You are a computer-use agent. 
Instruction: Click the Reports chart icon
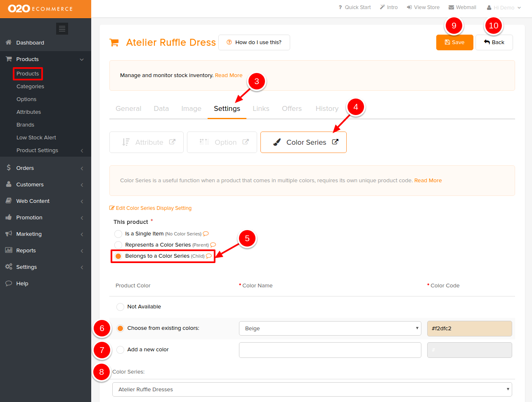9,250
